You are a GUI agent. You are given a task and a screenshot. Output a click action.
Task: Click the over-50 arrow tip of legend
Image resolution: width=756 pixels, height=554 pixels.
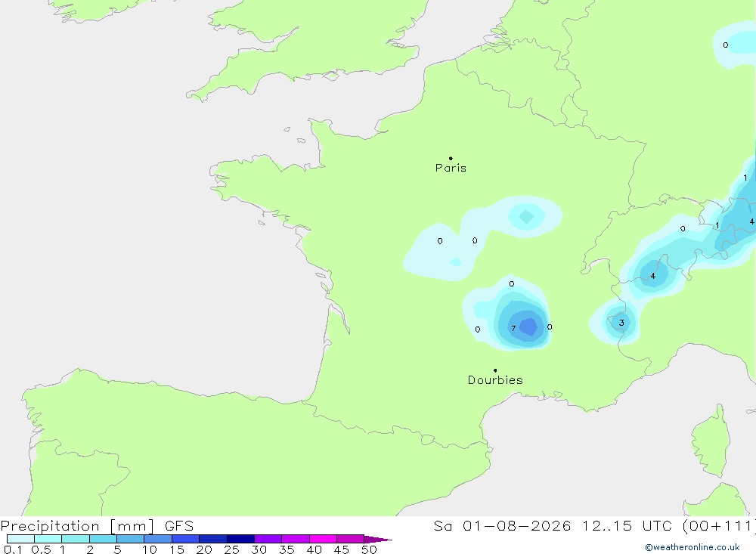click(x=378, y=539)
